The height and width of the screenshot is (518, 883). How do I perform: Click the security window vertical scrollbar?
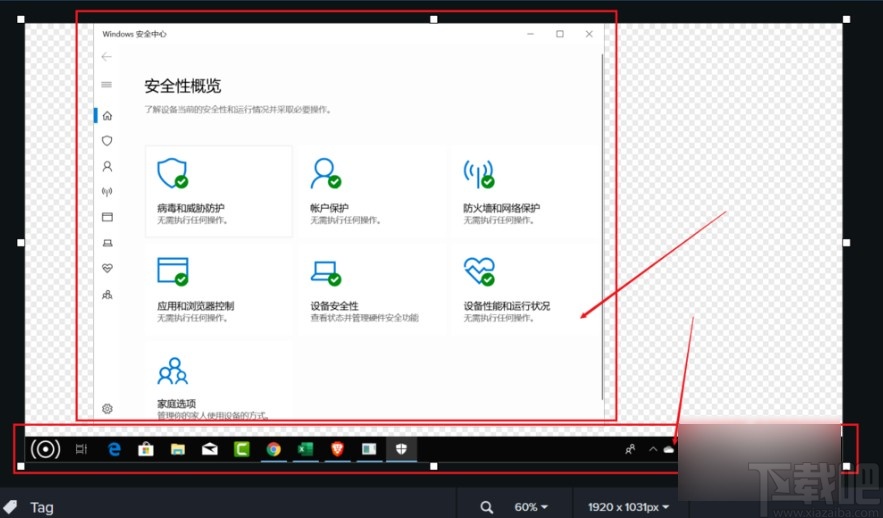(603, 227)
